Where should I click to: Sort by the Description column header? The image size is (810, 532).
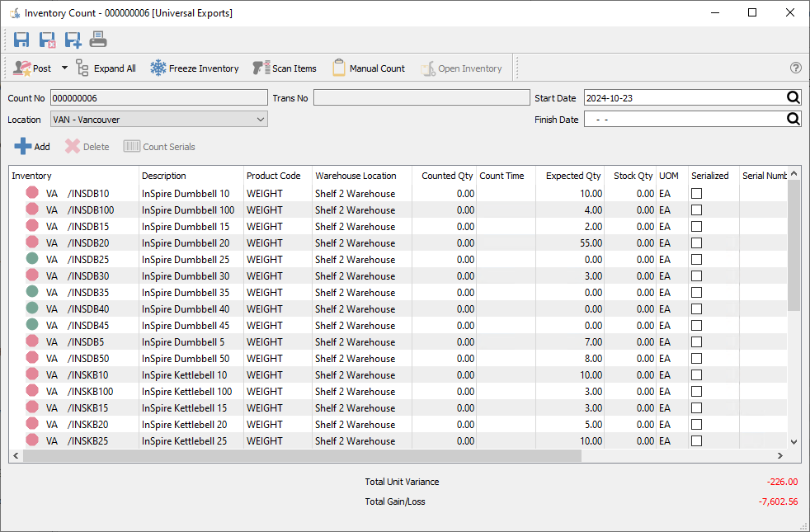click(x=164, y=176)
